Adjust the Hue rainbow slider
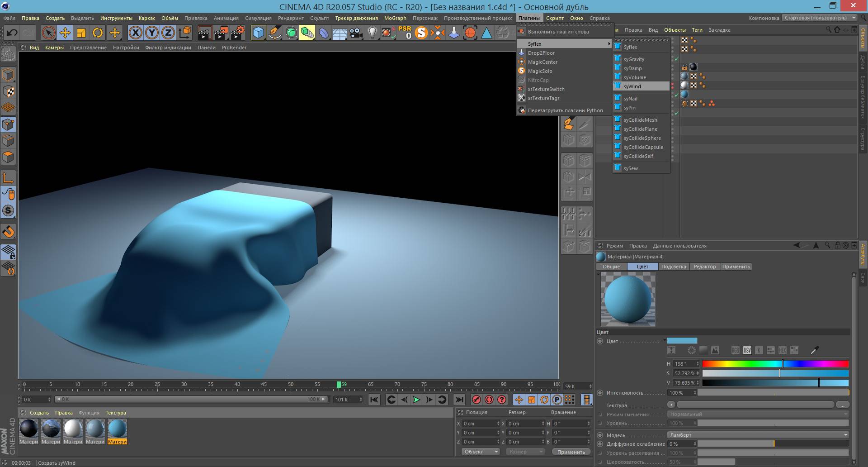 click(775, 364)
